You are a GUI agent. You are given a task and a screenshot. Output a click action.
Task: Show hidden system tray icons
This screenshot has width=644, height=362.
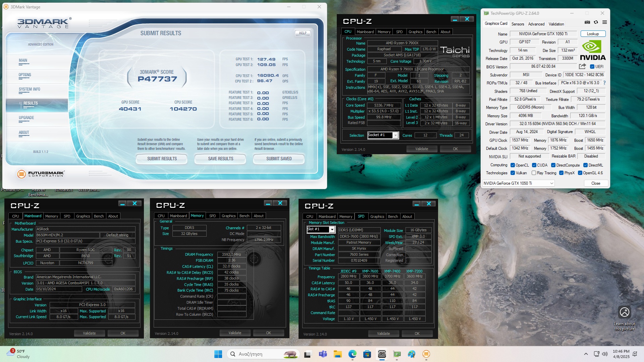[x=586, y=354]
